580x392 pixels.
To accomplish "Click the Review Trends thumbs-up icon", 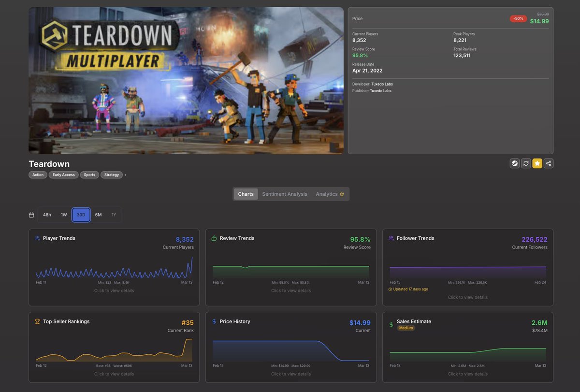I will (x=214, y=238).
